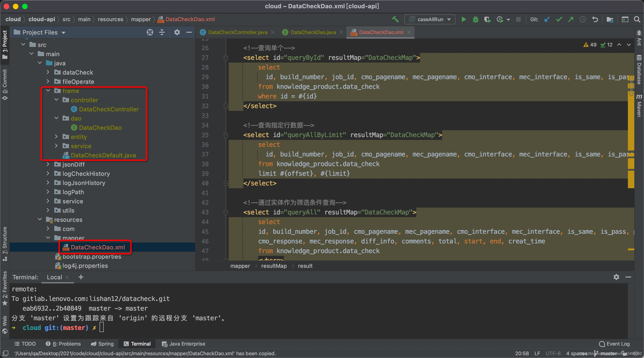This screenshot has width=644, height=358.
Task: Add a new terminal session tab
Action: click(81, 277)
